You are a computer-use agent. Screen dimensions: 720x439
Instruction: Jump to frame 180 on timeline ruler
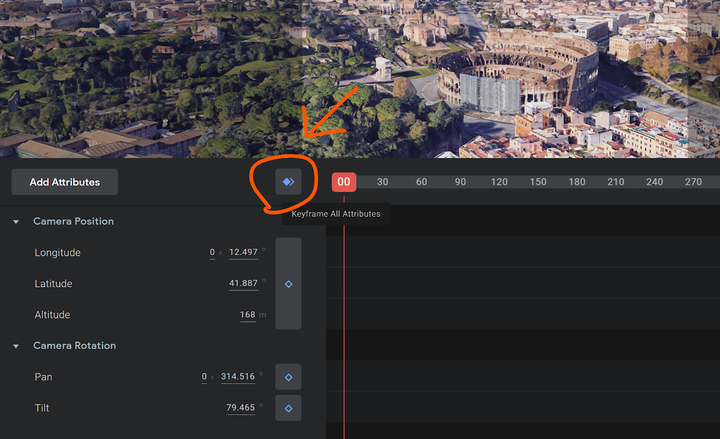pyautogui.click(x=577, y=182)
